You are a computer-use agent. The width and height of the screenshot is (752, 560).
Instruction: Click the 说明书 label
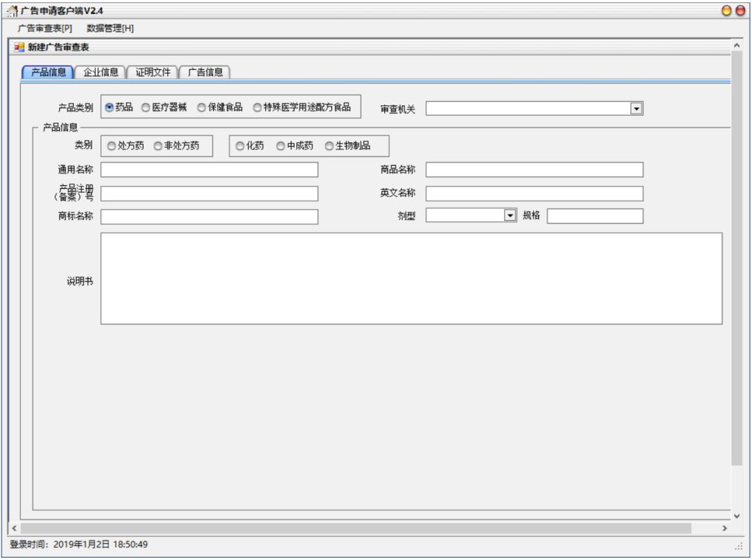click(79, 281)
